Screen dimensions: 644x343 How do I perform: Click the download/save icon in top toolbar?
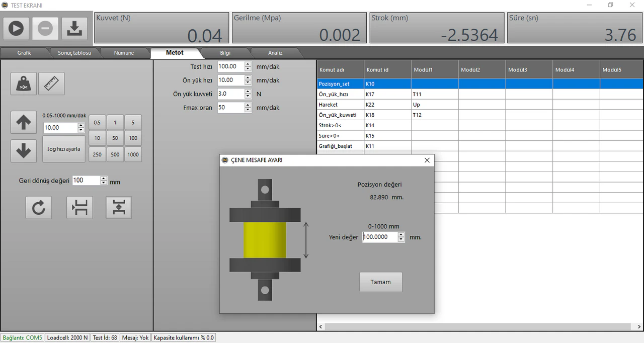pyautogui.click(x=74, y=28)
